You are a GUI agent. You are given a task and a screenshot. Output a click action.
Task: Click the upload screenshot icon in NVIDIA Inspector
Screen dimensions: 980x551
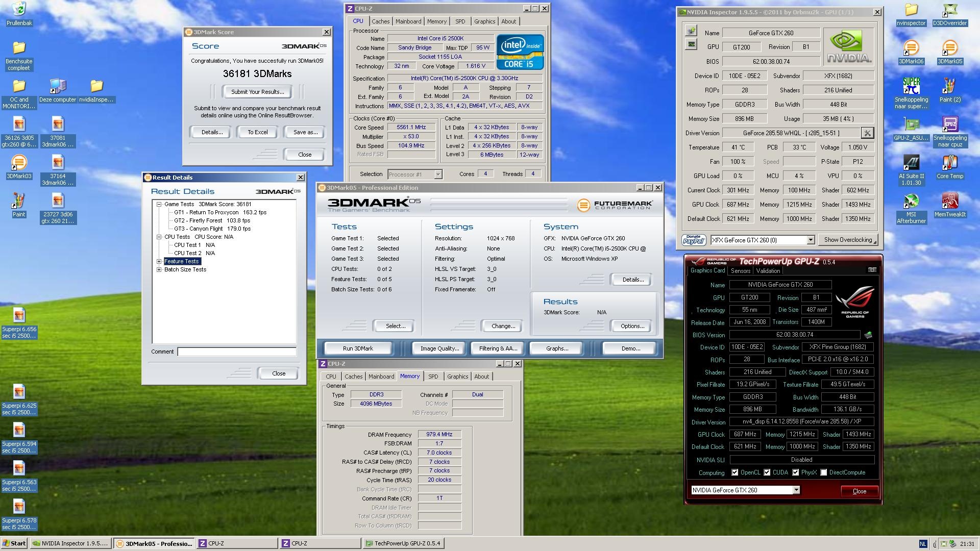point(691,31)
